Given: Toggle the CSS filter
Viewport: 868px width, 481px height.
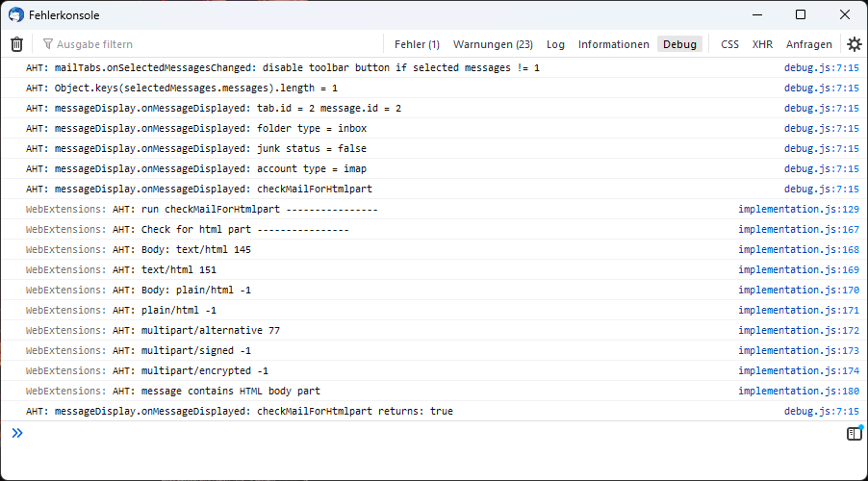Looking at the screenshot, I should click(730, 44).
